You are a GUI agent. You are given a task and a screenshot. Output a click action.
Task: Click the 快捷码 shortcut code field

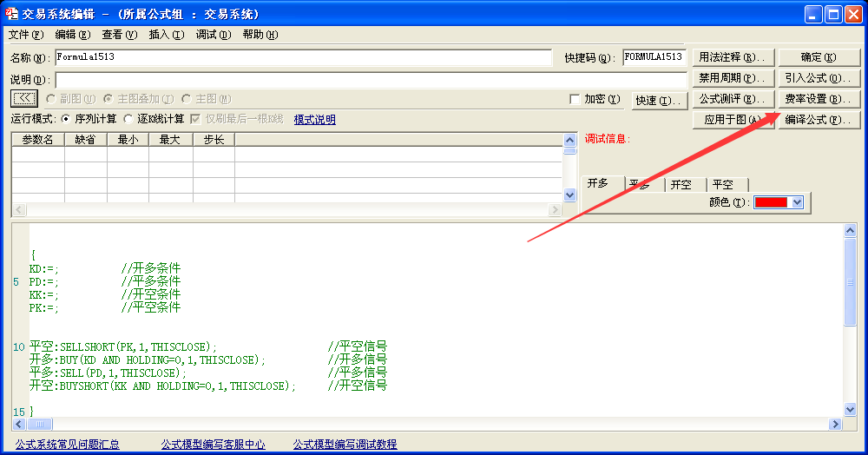(654, 57)
